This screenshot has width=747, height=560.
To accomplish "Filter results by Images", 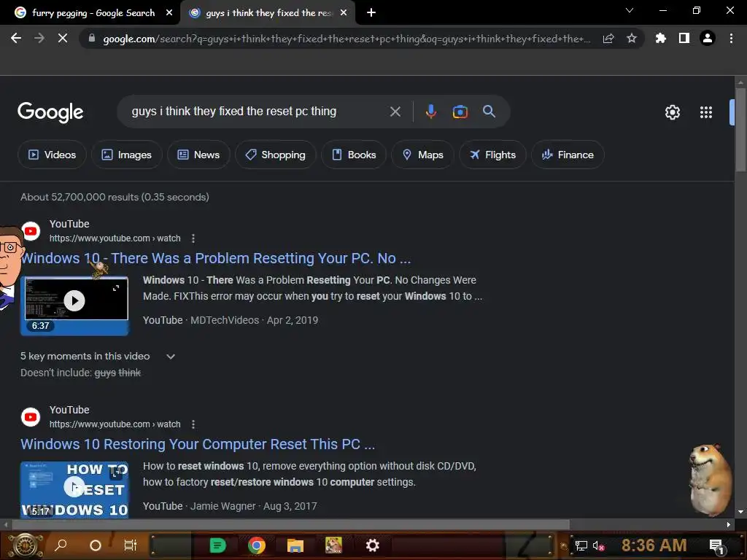I will pyautogui.click(x=127, y=155).
